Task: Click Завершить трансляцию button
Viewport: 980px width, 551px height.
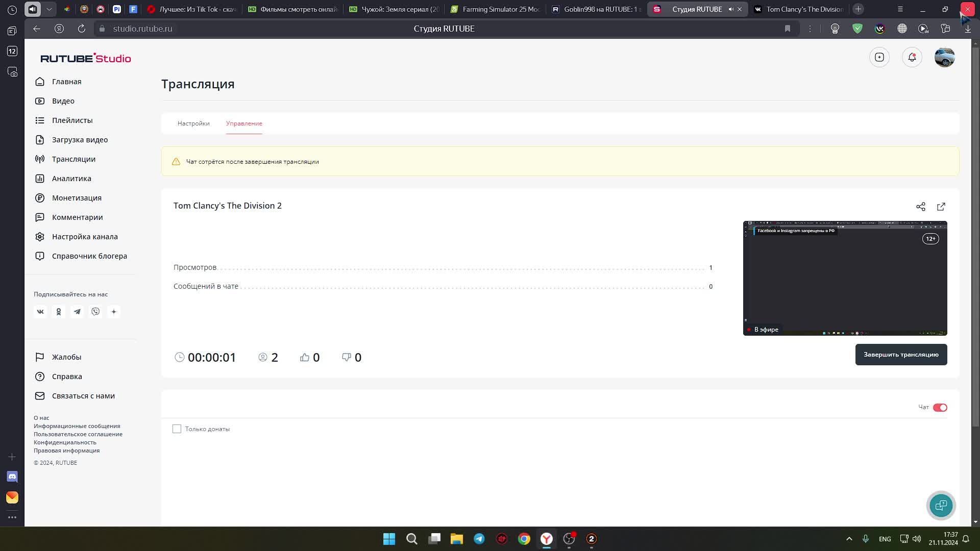Action: click(901, 355)
